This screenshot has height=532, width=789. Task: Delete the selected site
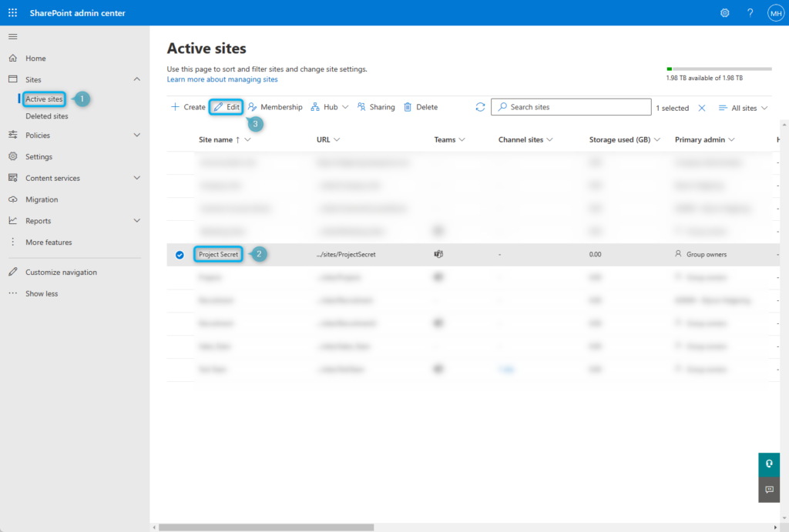point(420,106)
